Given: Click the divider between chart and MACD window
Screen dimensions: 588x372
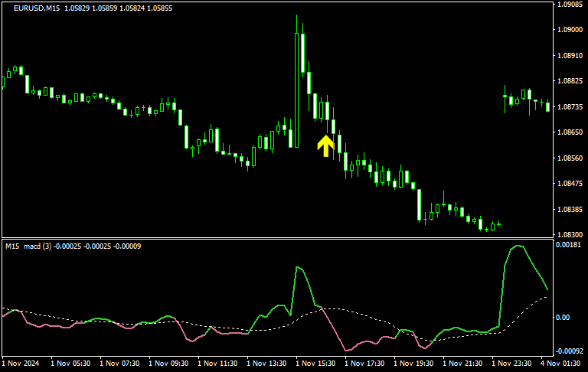Looking at the screenshot, I should [276, 238].
